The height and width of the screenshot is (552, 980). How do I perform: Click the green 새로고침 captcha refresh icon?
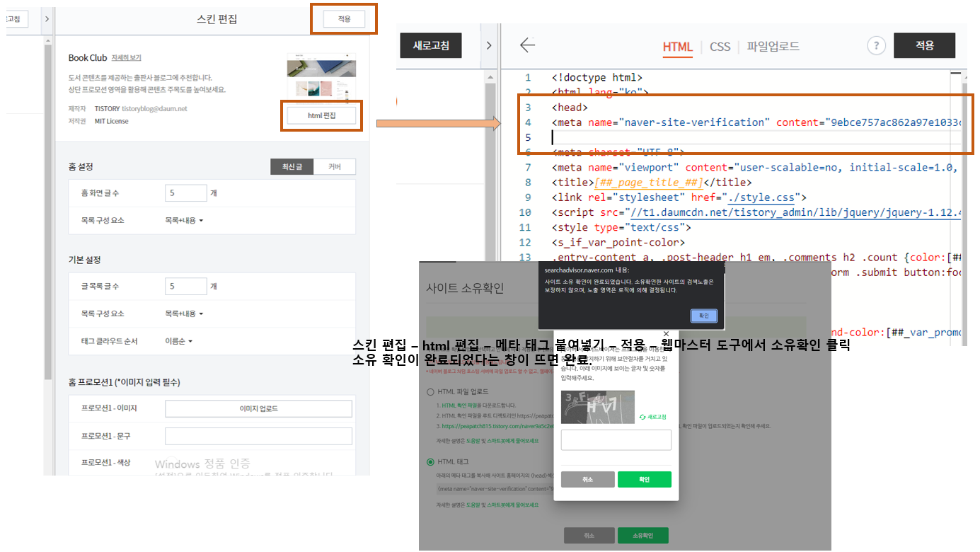652,417
